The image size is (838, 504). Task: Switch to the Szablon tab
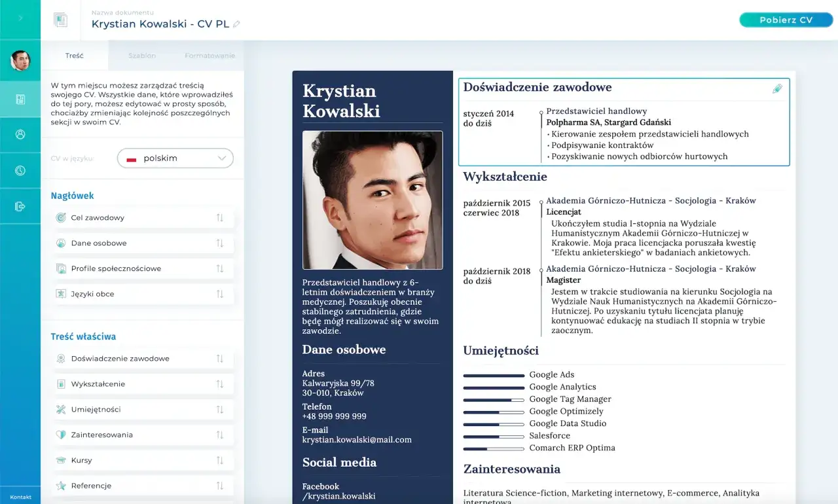pos(143,56)
